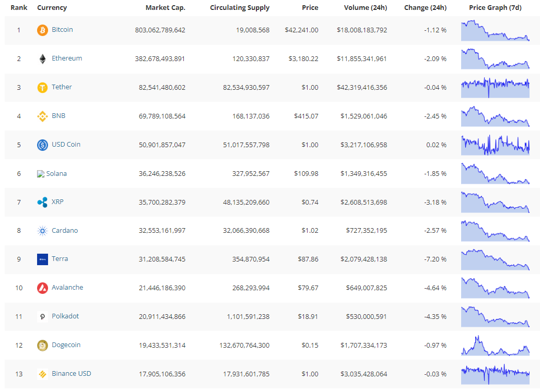Click the Cardano logo icon

click(x=42, y=231)
